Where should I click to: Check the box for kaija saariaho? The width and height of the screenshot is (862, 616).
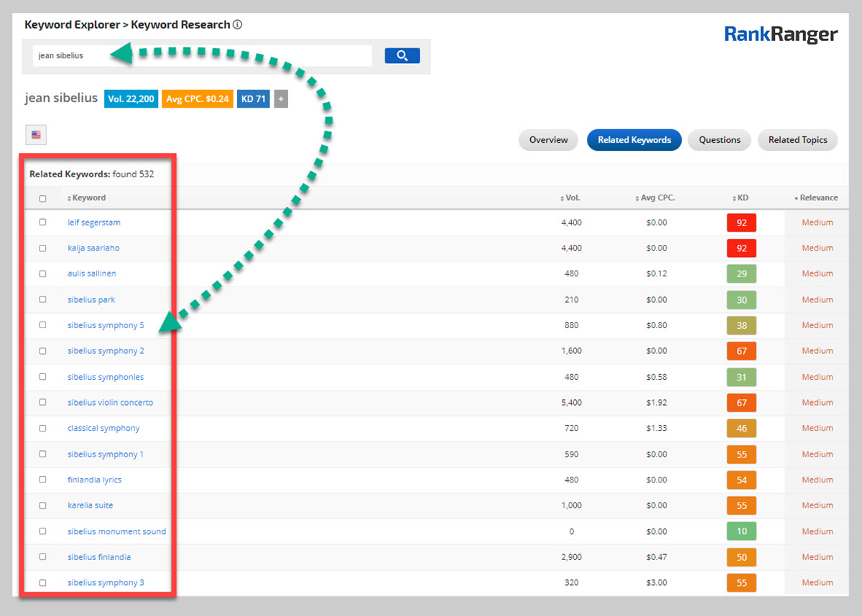pos(42,248)
